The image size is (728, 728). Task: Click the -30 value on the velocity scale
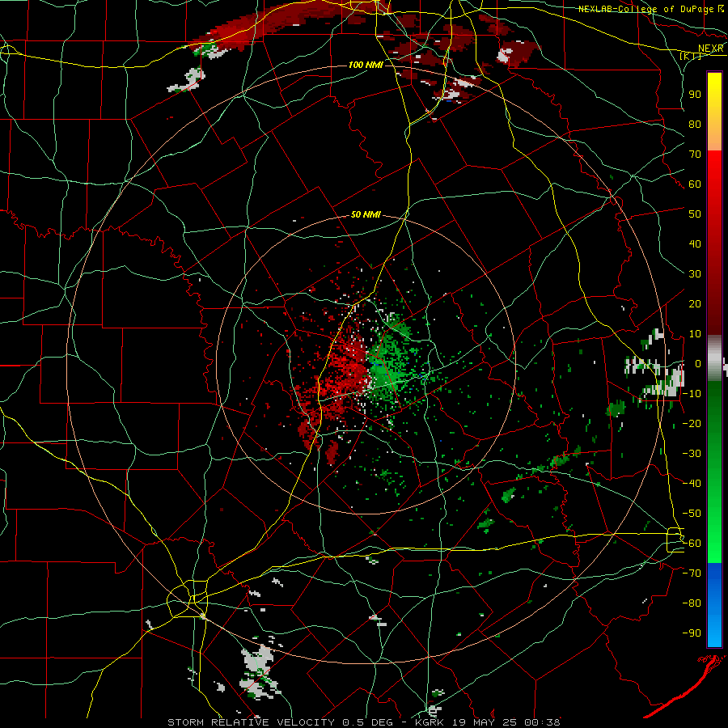click(692, 454)
